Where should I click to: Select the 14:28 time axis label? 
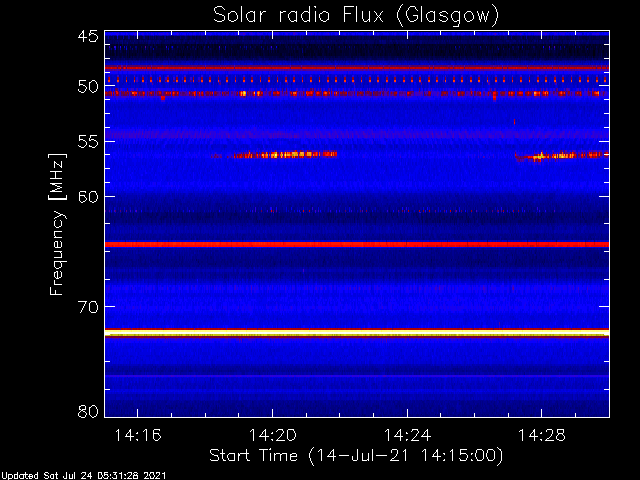[542, 435]
